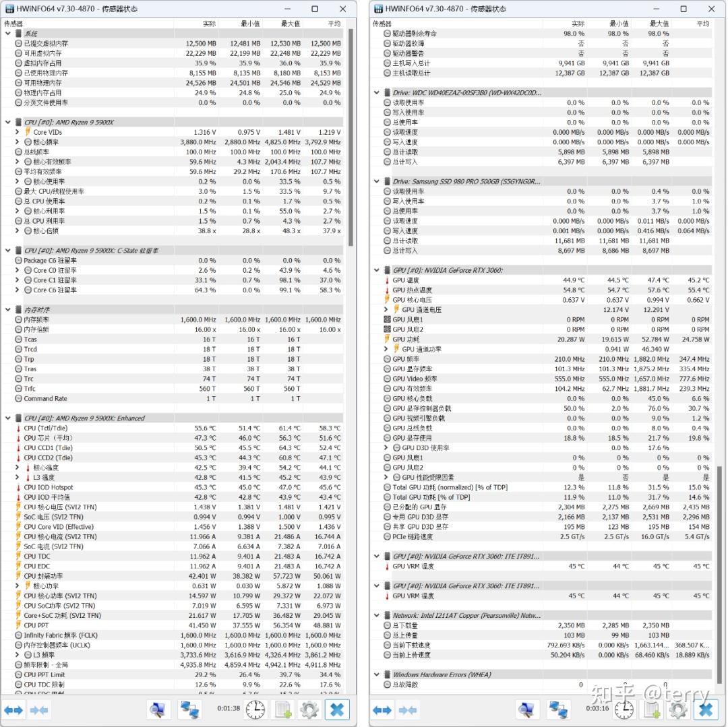Click the collapse-columns arrows in the right window
The image size is (728, 727).
click(407, 710)
